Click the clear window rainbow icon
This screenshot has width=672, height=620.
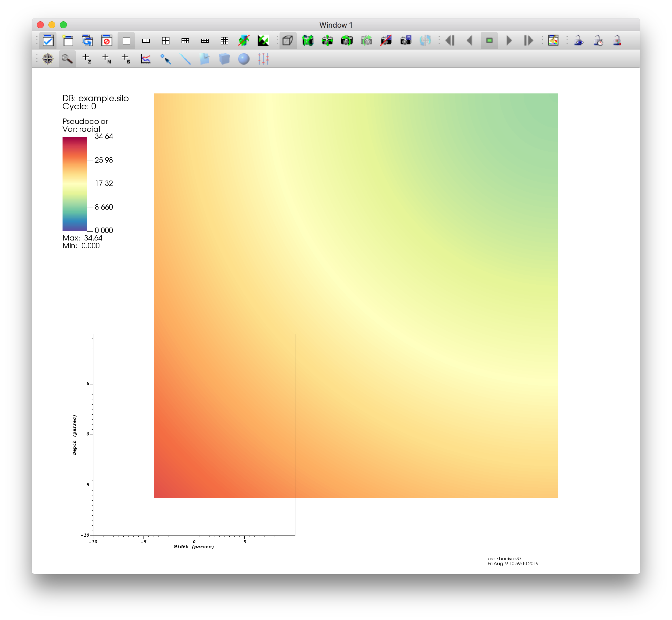pyautogui.click(x=553, y=41)
